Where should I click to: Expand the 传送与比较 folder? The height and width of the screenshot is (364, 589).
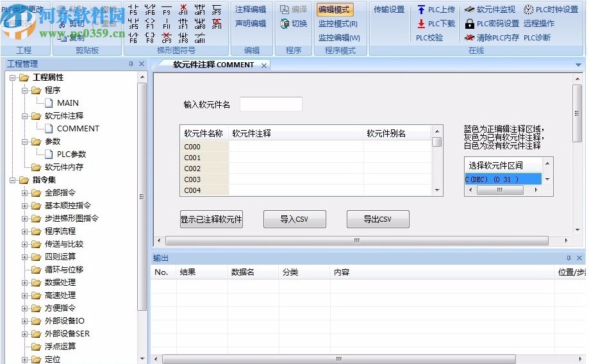coord(24,244)
